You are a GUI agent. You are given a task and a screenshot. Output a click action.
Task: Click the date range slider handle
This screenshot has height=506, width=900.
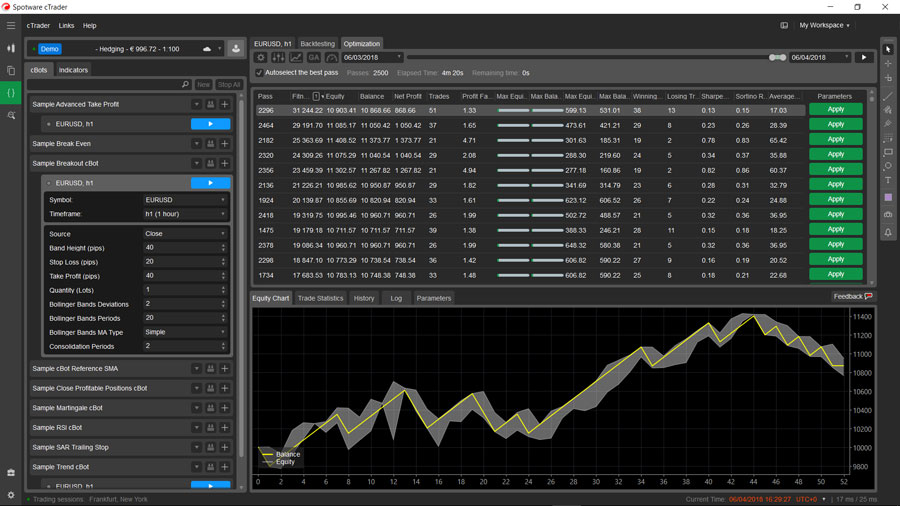point(778,57)
